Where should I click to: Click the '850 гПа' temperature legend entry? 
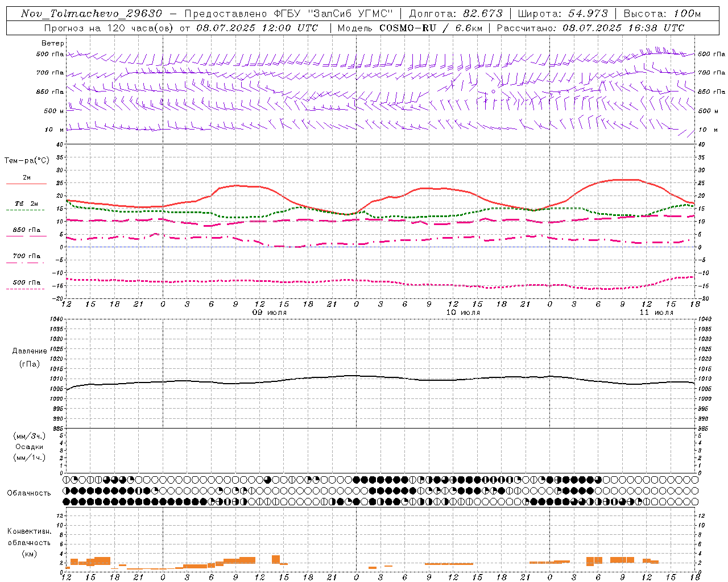(26, 230)
